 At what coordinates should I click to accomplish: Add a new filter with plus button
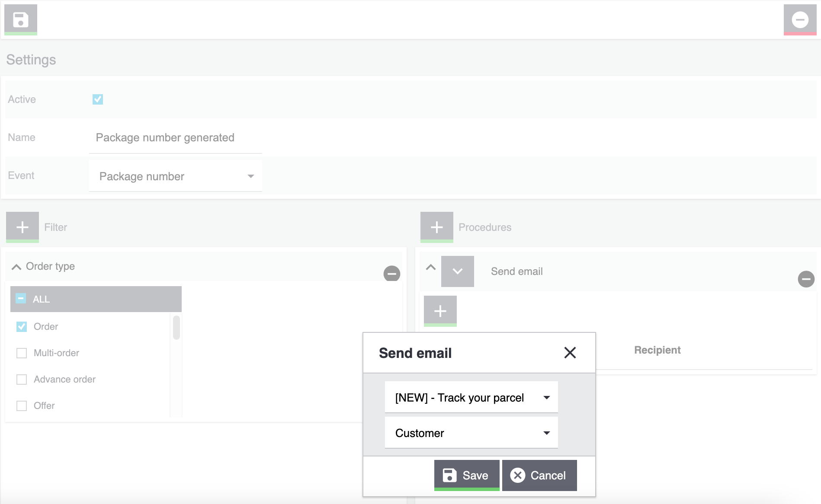(x=22, y=227)
